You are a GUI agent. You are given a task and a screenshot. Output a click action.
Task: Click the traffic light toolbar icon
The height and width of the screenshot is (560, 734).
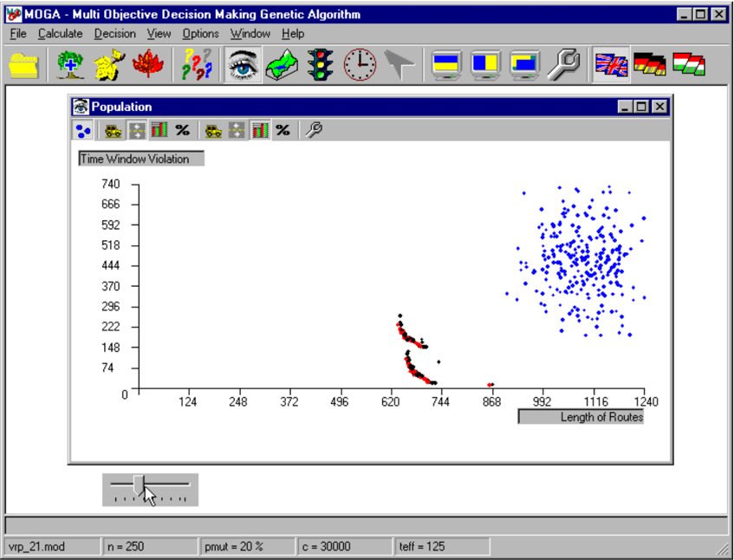click(x=321, y=65)
